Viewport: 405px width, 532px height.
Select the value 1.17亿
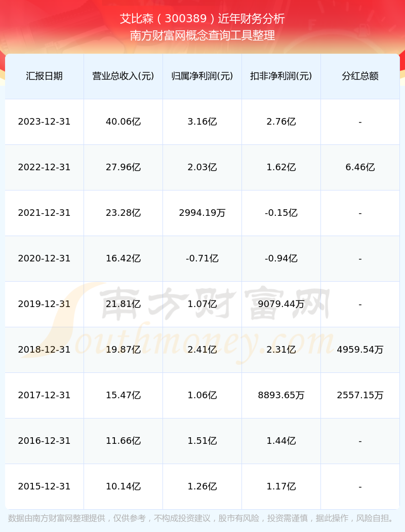281,486
